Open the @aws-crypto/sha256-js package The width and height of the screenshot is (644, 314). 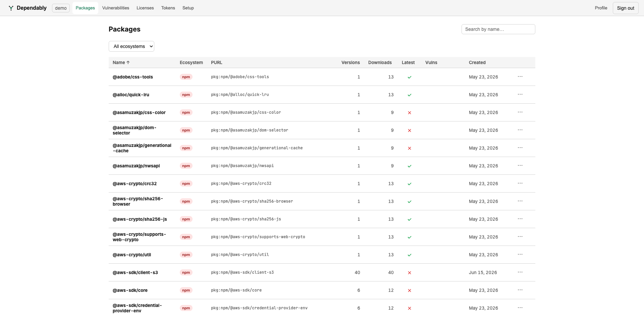point(140,219)
